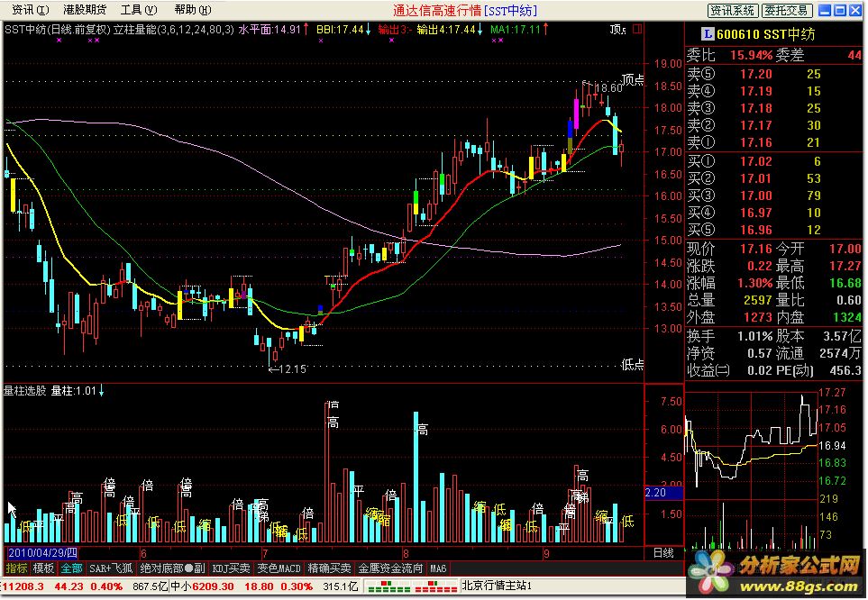Image resolution: width=868 pixels, height=600 pixels.
Task: Click the 输出4:17.44 indicator value
Action: click(x=446, y=30)
